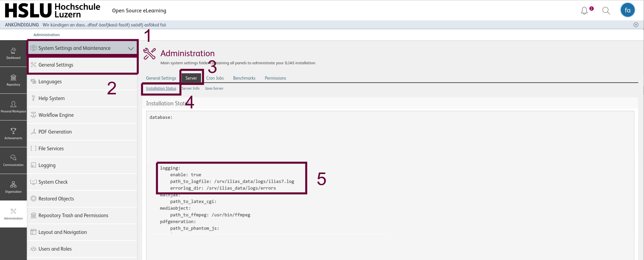
Task: Click the System Check icon
Action: [34, 182]
